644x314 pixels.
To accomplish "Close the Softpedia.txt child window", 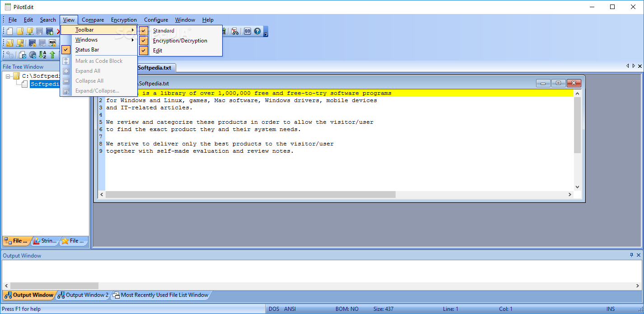I will 574,83.
